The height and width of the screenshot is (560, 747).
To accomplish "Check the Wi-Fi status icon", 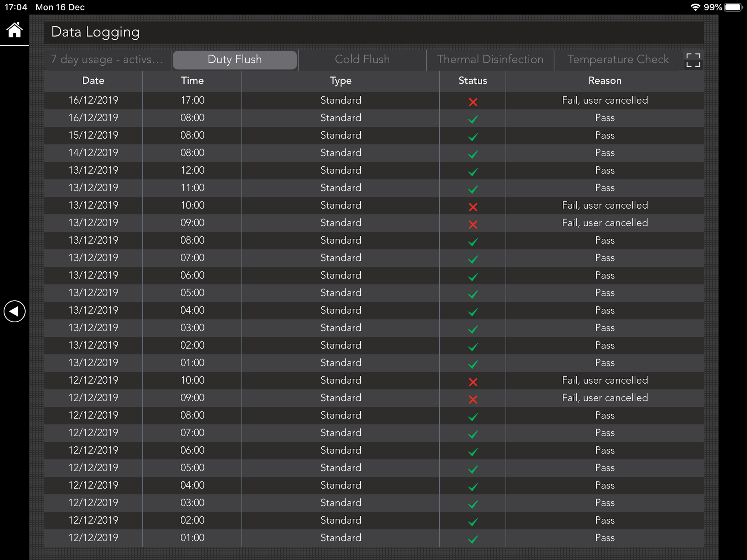I will point(695,7).
